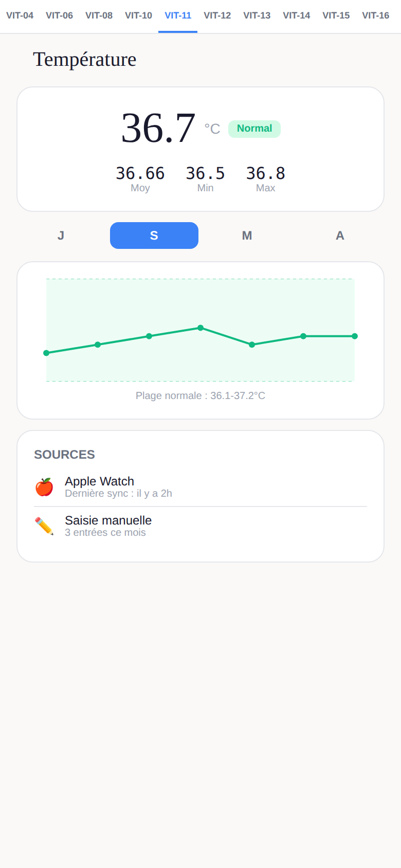Switch to the VIT-04 tab
The width and height of the screenshot is (401, 868).
[x=20, y=16]
